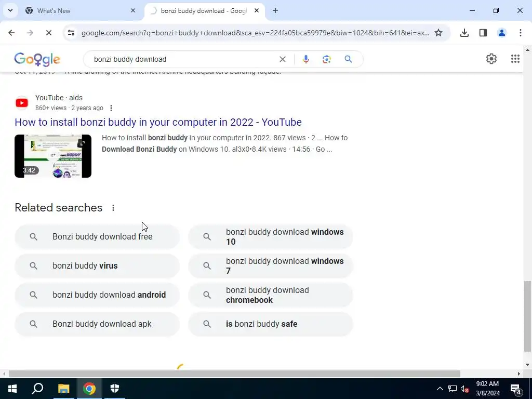Go back to the previous page

click(x=11, y=33)
